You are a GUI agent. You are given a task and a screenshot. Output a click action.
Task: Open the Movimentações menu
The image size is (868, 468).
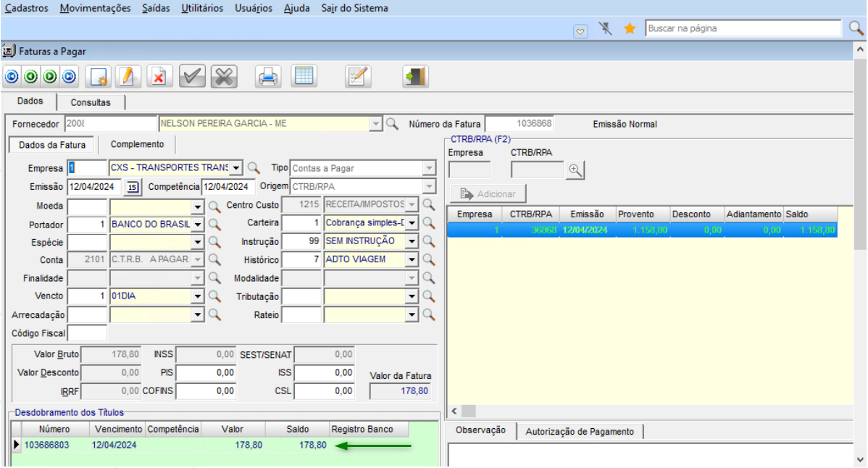(x=96, y=8)
